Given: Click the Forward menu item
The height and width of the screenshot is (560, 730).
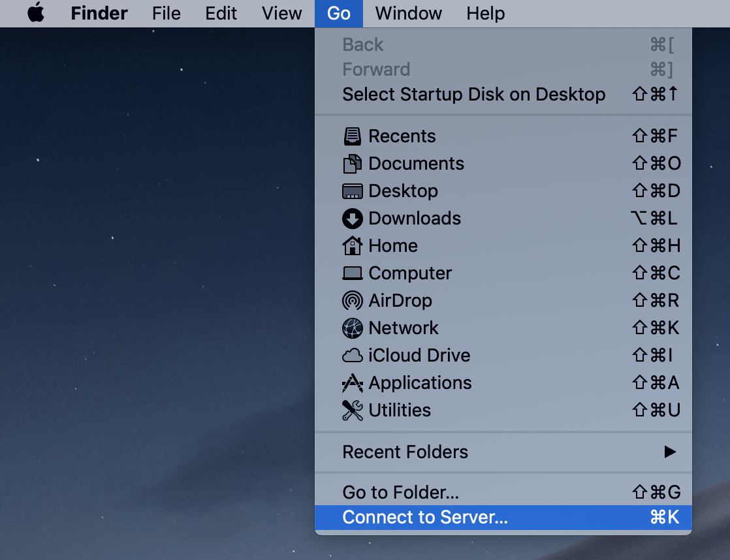Looking at the screenshot, I should pyautogui.click(x=503, y=69).
